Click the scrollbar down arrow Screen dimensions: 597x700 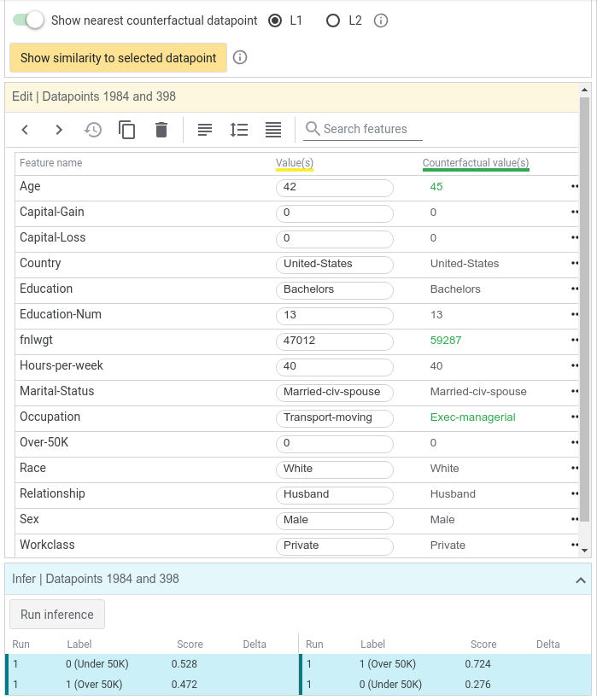[x=584, y=551]
